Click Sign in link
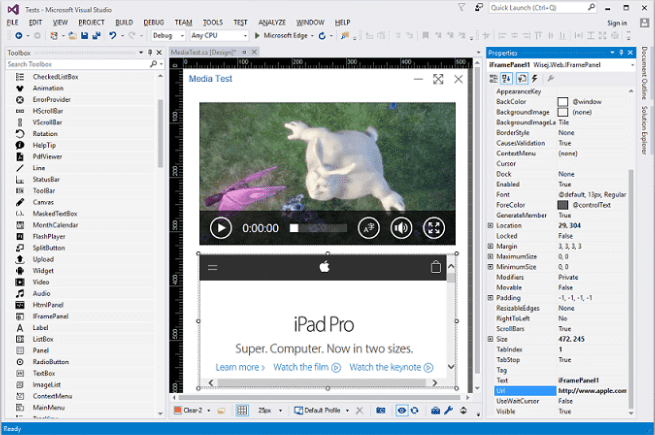 [617, 23]
